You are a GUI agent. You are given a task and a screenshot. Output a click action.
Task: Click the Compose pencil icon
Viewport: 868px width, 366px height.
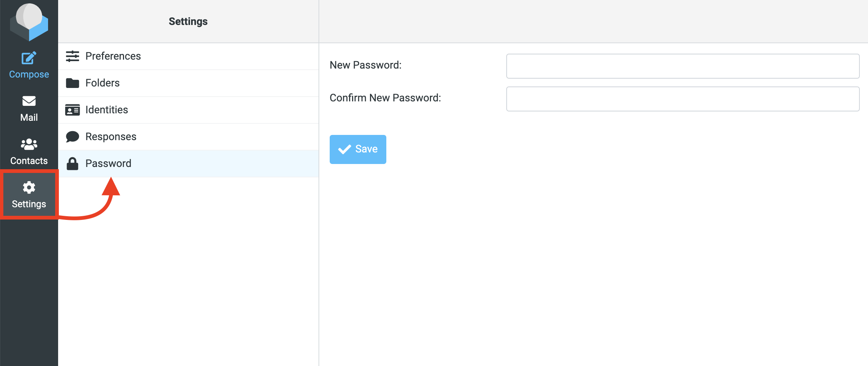[29, 58]
